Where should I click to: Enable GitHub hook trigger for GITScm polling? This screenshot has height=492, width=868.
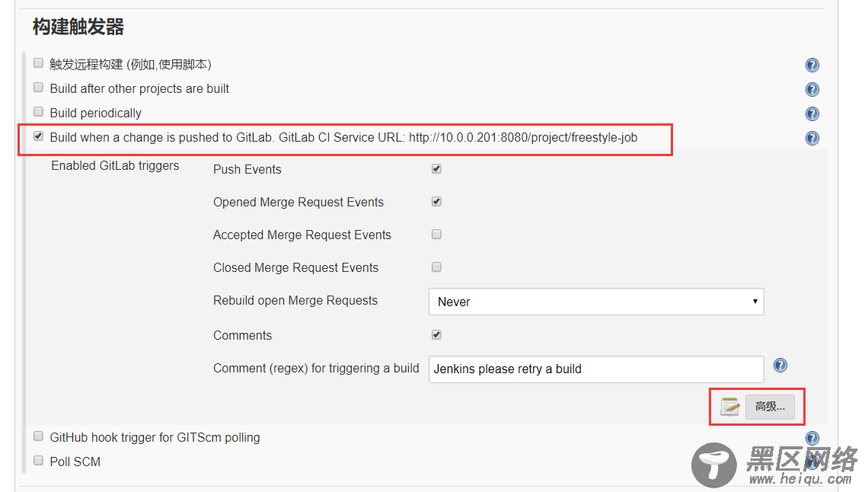pos(38,436)
